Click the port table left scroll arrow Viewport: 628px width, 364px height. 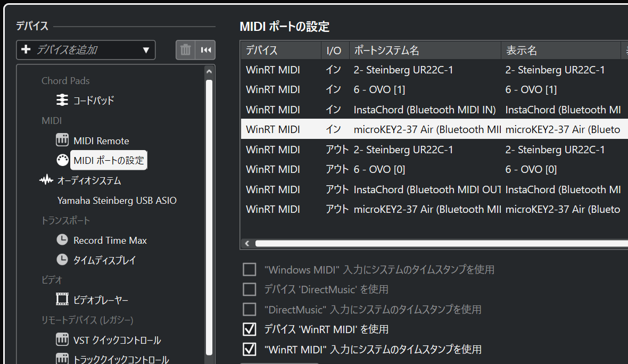point(247,243)
